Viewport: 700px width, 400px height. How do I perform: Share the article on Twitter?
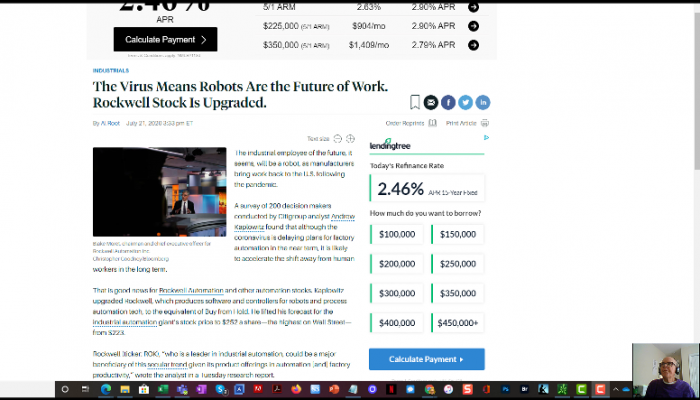pyautogui.click(x=465, y=102)
